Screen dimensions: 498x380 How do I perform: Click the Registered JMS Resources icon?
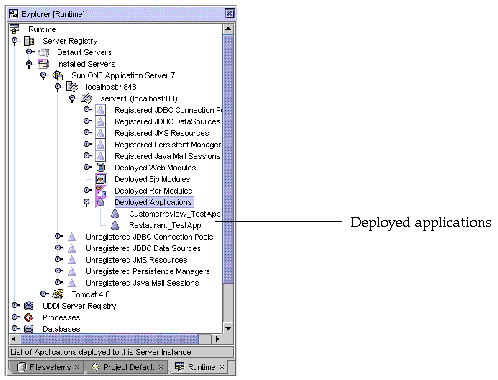(x=100, y=133)
